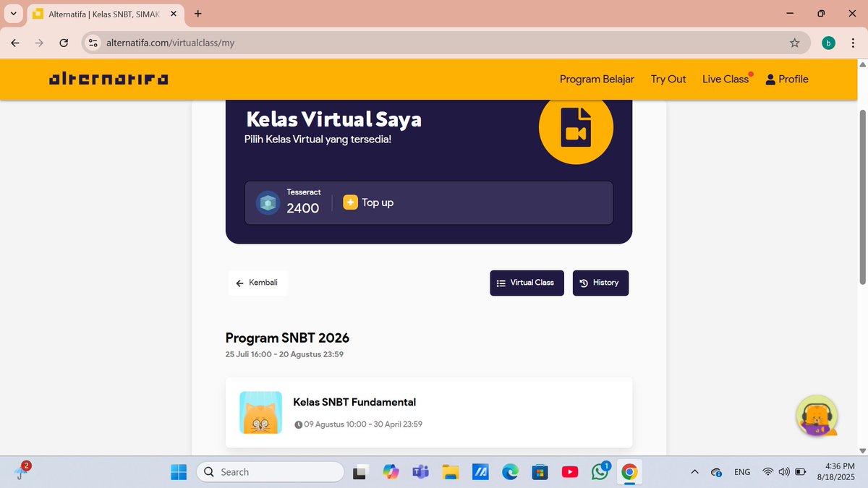Close the Alternatifa tab
The width and height of the screenshot is (868, 488).
(x=173, y=13)
